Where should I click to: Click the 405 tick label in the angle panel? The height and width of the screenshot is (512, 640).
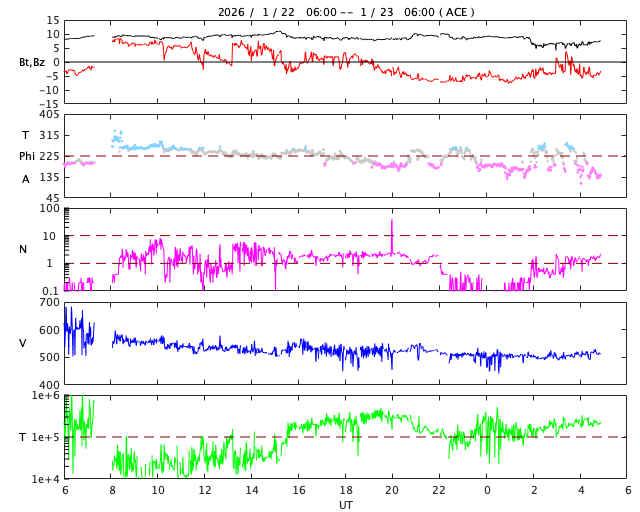(x=50, y=115)
